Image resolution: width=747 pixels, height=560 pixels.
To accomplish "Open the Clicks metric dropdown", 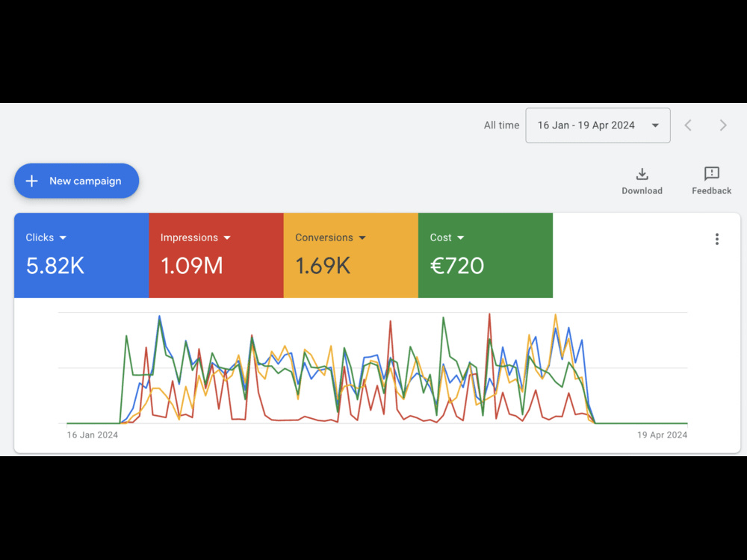I will (x=46, y=237).
